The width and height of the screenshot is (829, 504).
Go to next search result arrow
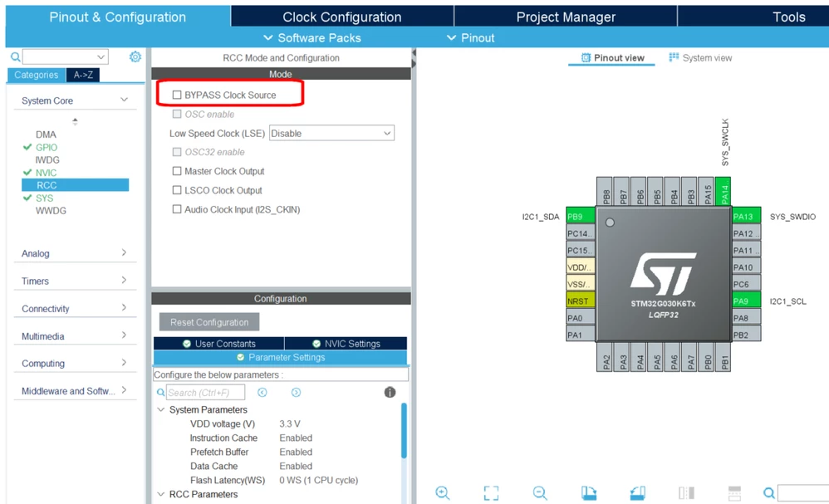(x=296, y=392)
